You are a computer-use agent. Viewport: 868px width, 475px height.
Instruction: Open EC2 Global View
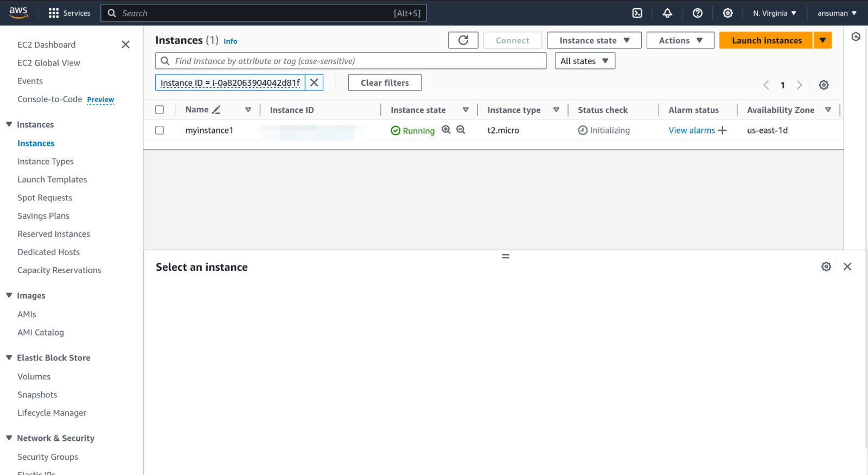point(49,63)
